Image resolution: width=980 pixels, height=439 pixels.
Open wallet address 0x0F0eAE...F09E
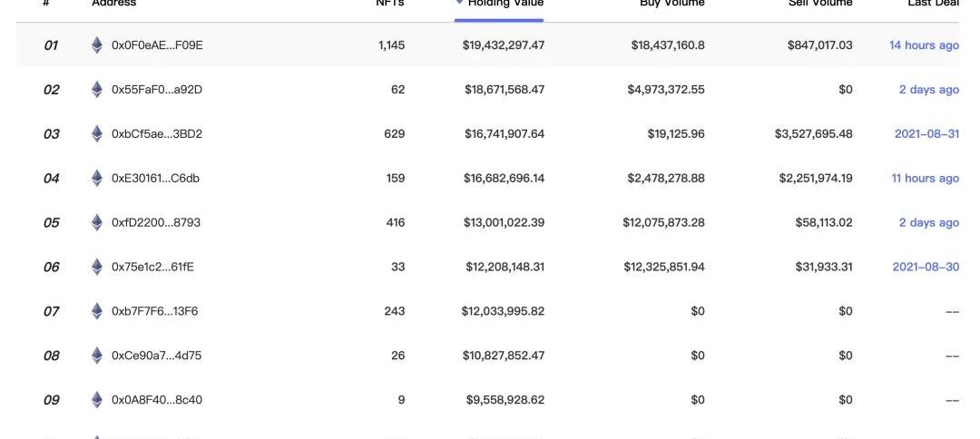pyautogui.click(x=157, y=45)
